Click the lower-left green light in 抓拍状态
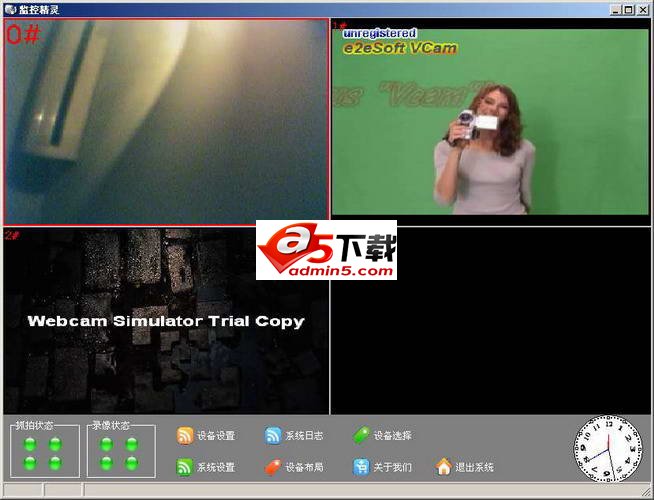This screenshot has width=654, height=500. click(x=30, y=463)
